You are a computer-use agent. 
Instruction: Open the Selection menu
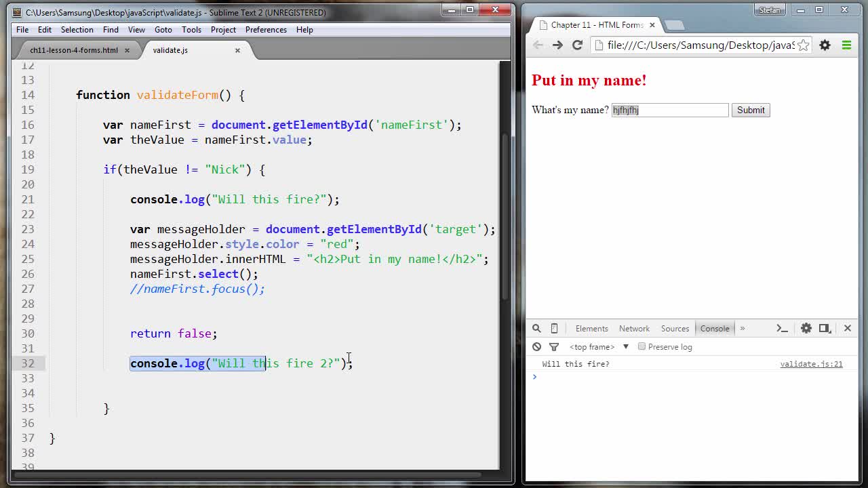(77, 30)
